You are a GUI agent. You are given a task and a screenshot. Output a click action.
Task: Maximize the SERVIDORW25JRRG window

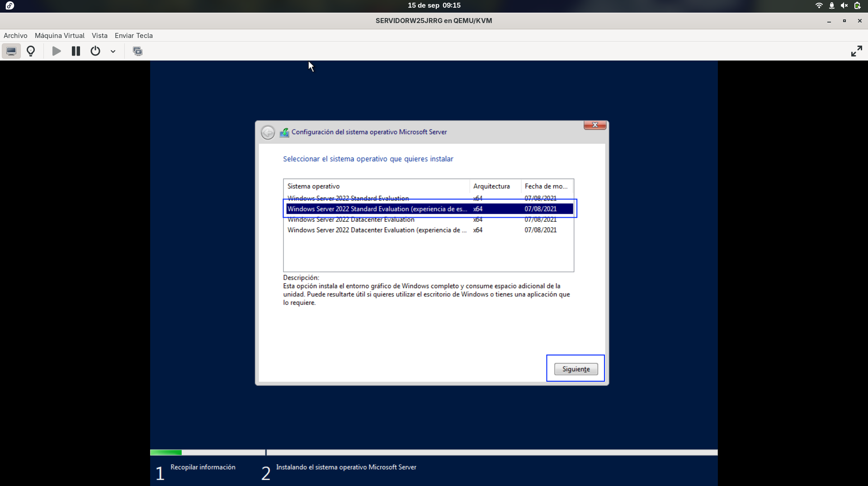click(844, 21)
